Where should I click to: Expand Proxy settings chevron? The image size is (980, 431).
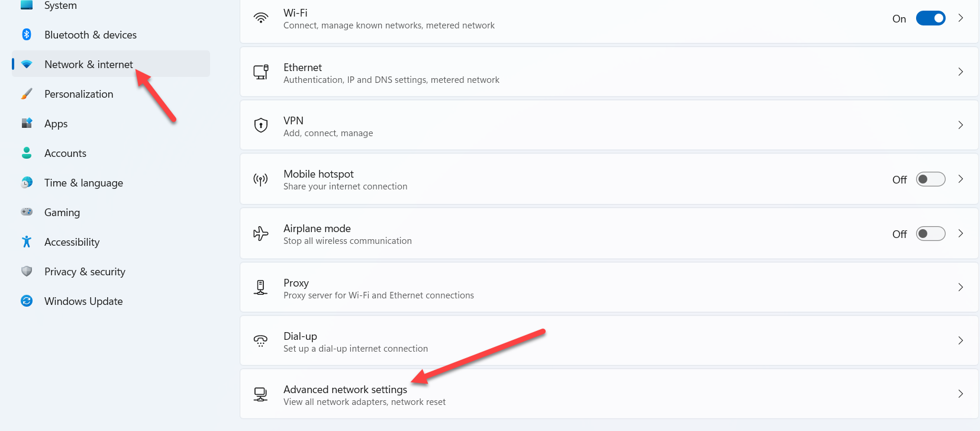960,287
